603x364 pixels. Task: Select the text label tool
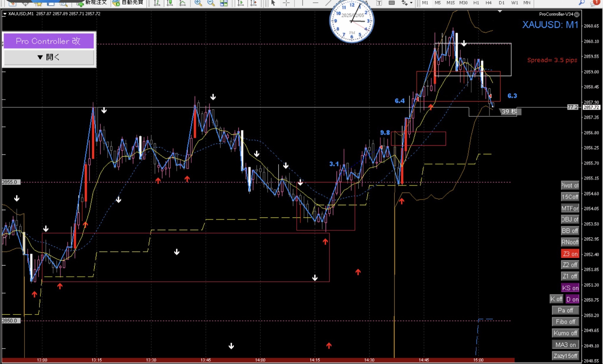click(x=379, y=3)
